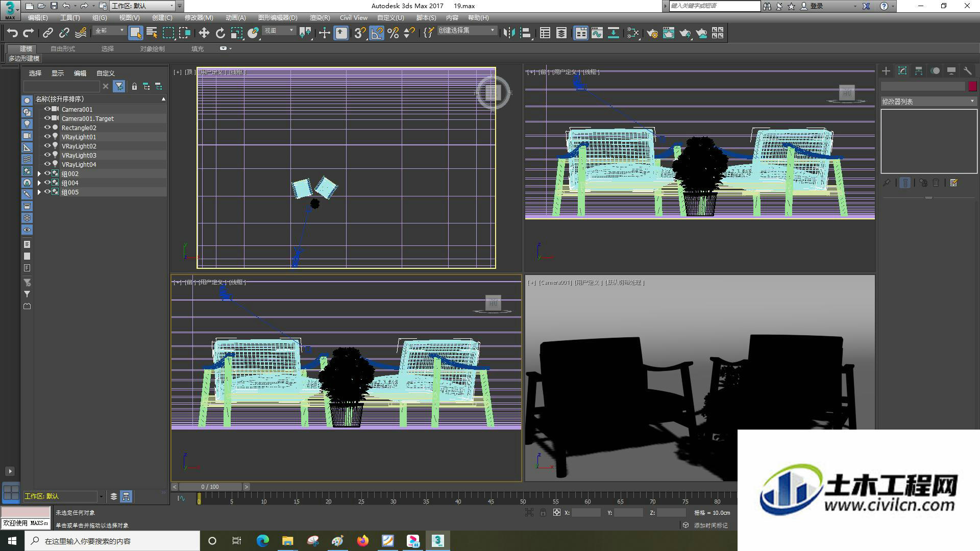
Task: Toggle the 3D Snaps icon
Action: [x=360, y=33]
